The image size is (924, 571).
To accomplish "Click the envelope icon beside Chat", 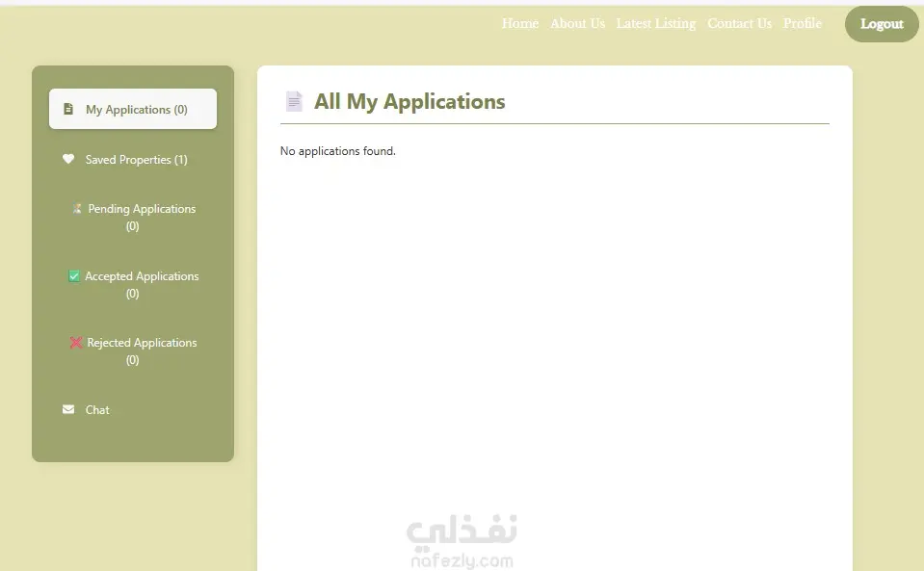I will pyautogui.click(x=68, y=409).
